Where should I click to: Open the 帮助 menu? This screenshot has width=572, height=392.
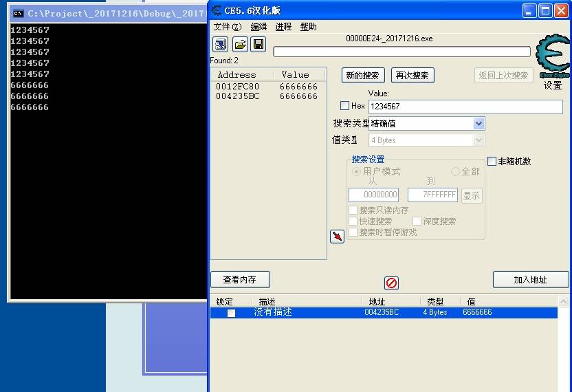(309, 27)
